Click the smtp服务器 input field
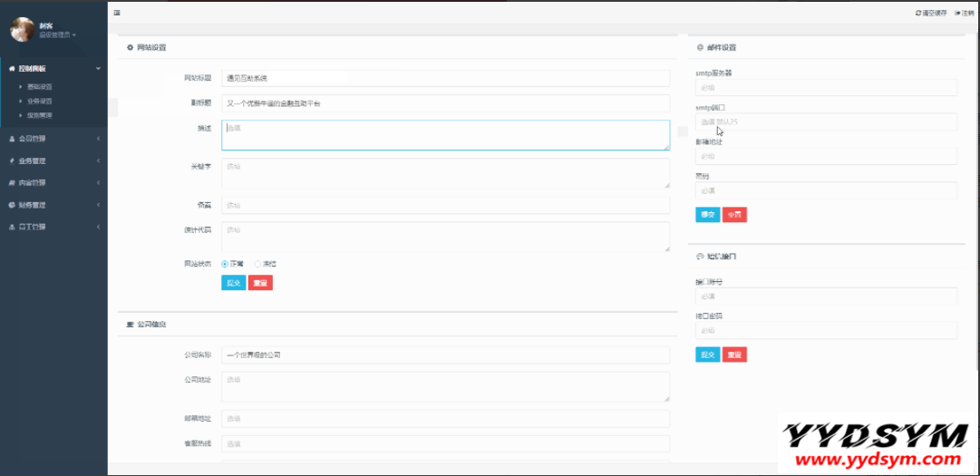The image size is (980, 476). point(826,88)
